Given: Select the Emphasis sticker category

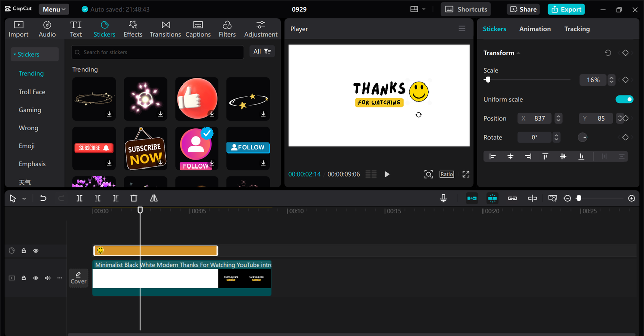Looking at the screenshot, I should [32, 164].
